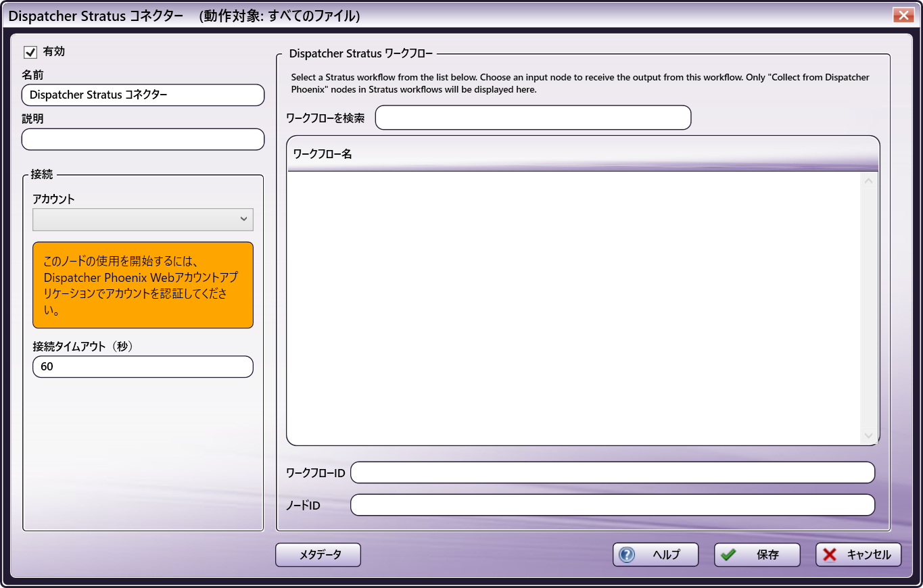Viewport: 923px width, 588px height.
Task: Click the ワークフローを検索 search box
Action: pos(533,118)
